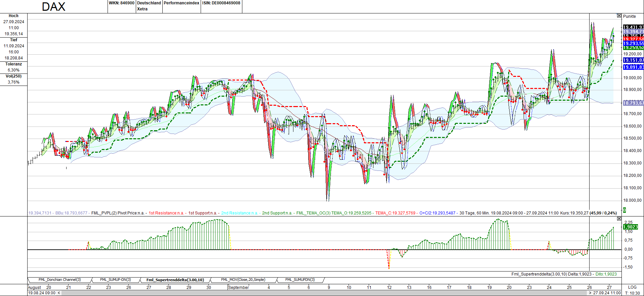Viewport: 644px width, 296px height.
Task: Select the Deutschland Xetra exchange field
Action: [149, 6]
